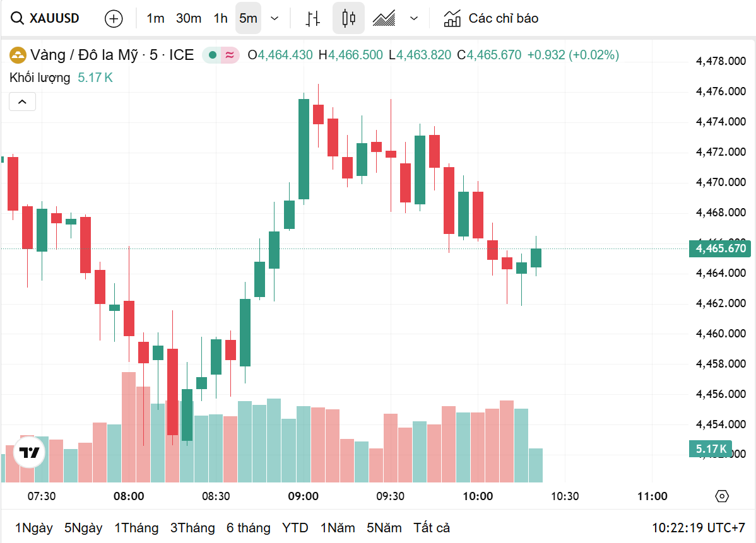The height and width of the screenshot is (543, 756).
Task: Expand the timeframe interval dropdown arrow
Action: pos(275,18)
